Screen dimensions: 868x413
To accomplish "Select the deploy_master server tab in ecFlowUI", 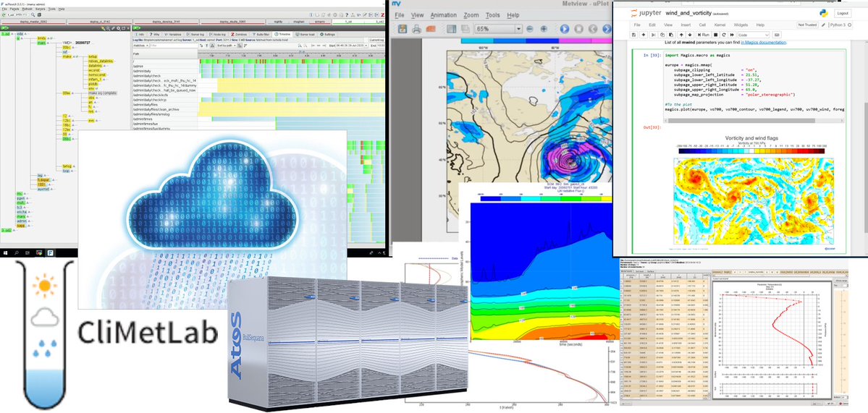I will pyautogui.click(x=33, y=22).
